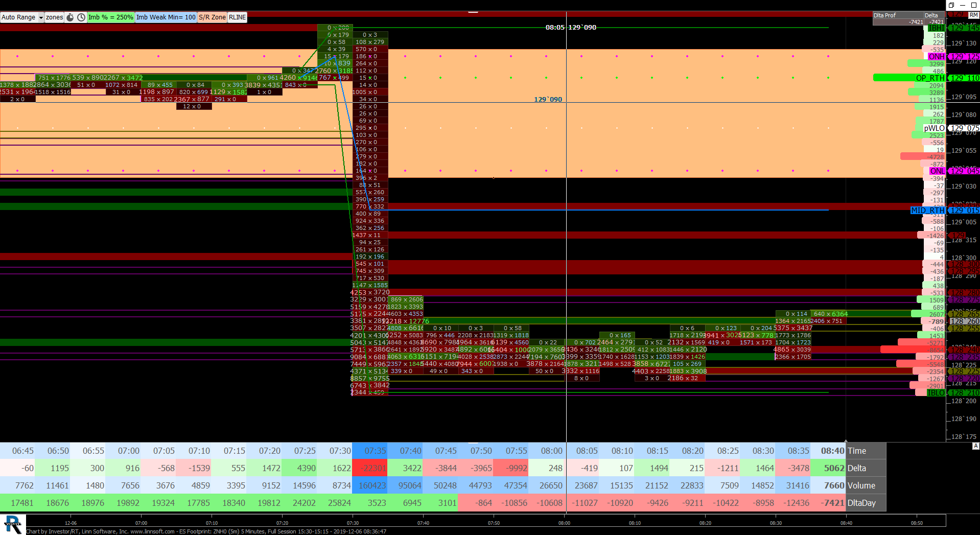Viewport: 980px width, 535px height.
Task: Select the Dlta Prof column header
Action: coord(884,15)
